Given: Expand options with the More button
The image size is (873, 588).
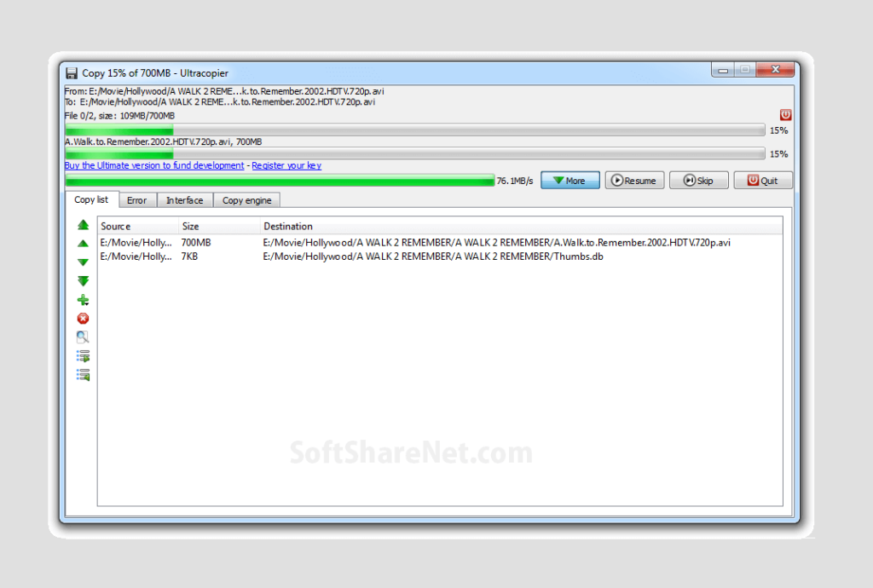Looking at the screenshot, I should point(570,181).
